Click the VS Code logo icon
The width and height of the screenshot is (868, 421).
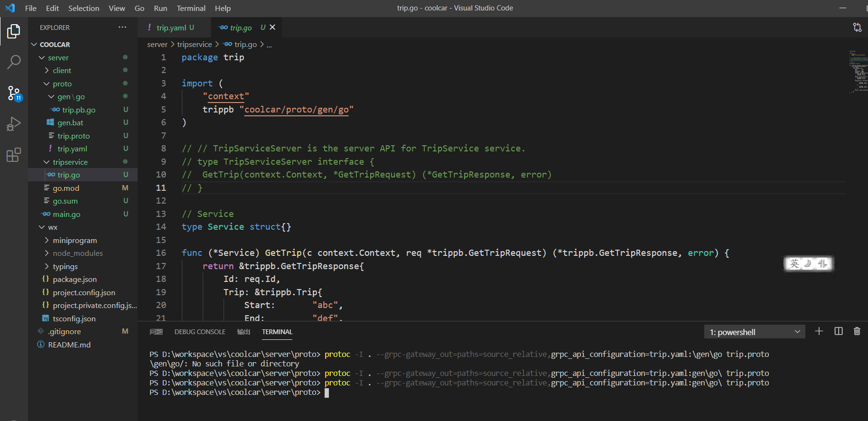(10, 8)
